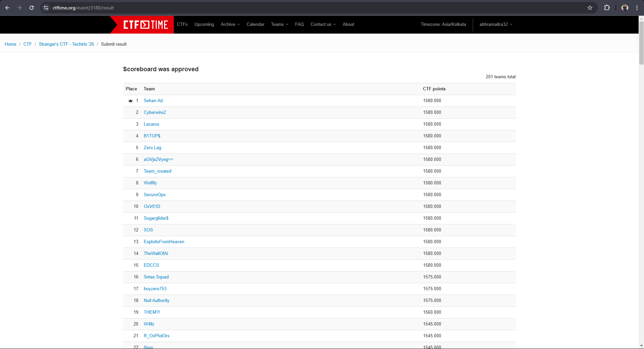Open the FAQ page
The image size is (644, 349).
point(299,25)
